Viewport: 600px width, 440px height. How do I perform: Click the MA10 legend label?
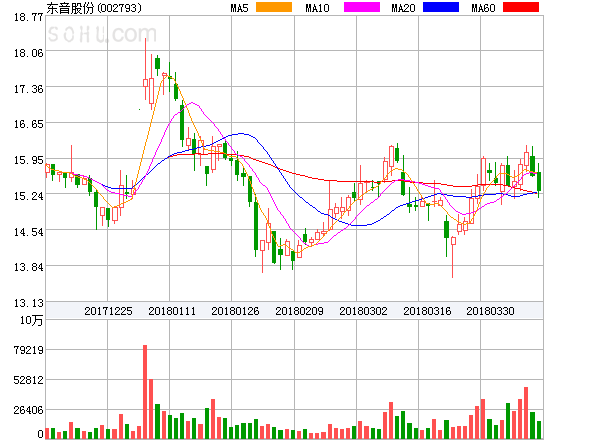317,8
